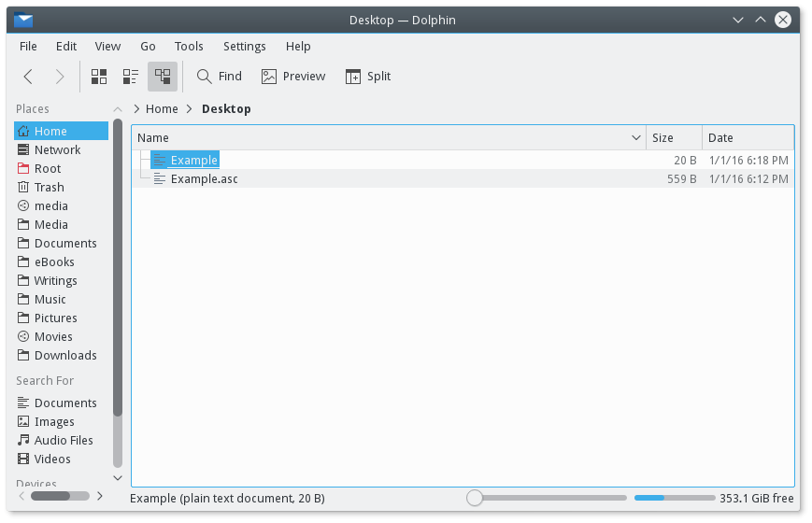Open eBooks folder place
The height and width of the screenshot is (523, 812).
(61, 261)
